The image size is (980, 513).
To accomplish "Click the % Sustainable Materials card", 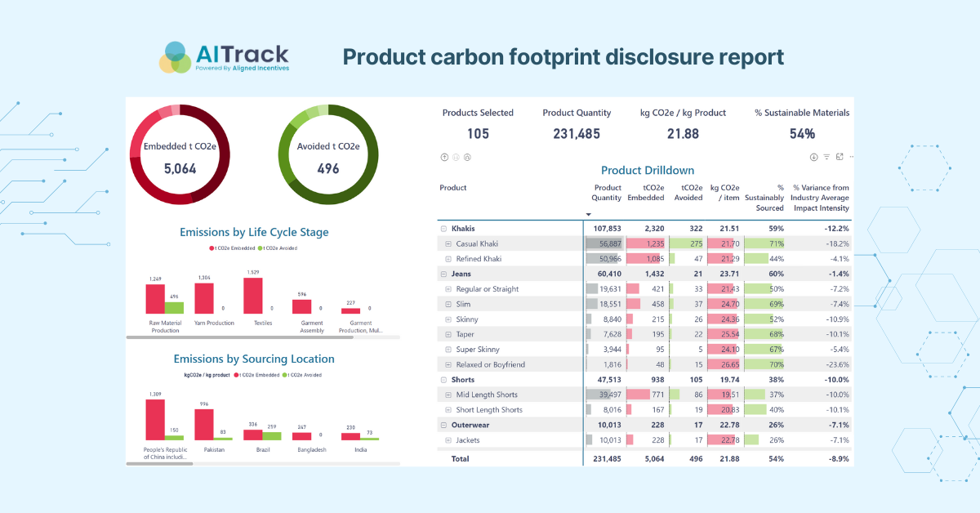I will pyautogui.click(x=800, y=123).
